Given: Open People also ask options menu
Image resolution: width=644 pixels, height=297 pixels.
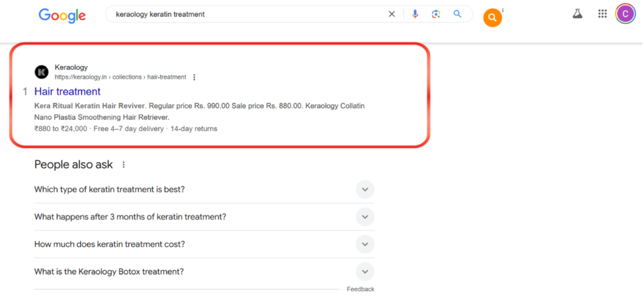Looking at the screenshot, I should pos(124,165).
